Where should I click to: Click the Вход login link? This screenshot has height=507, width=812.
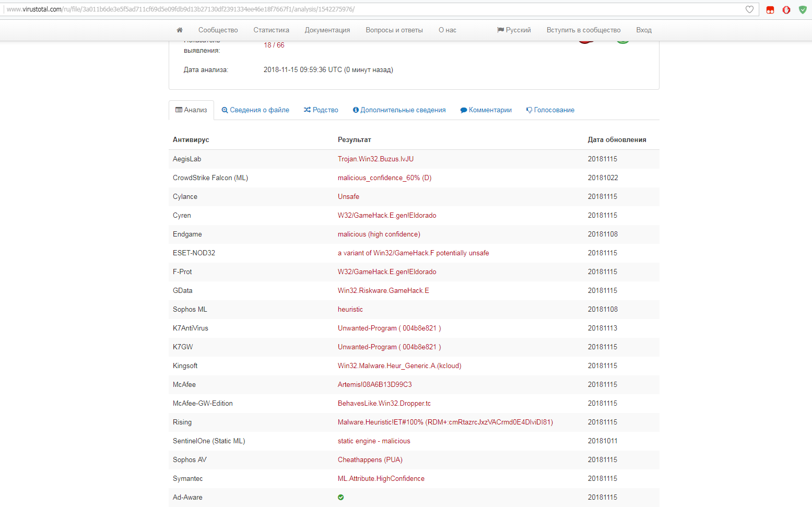click(x=644, y=30)
